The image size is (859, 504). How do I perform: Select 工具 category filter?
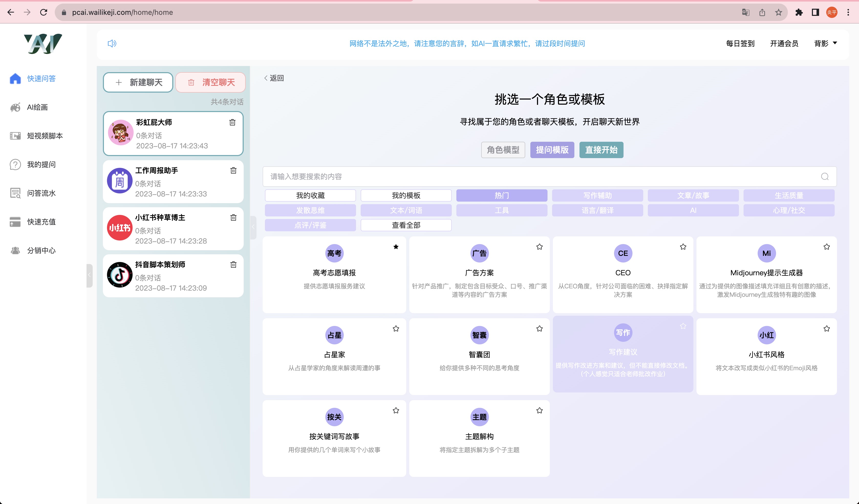(502, 211)
